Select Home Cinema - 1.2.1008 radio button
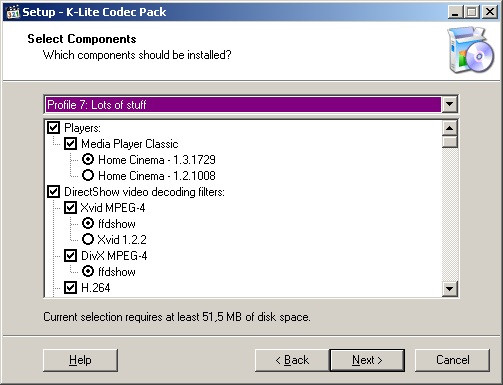Image resolution: width=503 pixels, height=385 pixels. [88, 175]
